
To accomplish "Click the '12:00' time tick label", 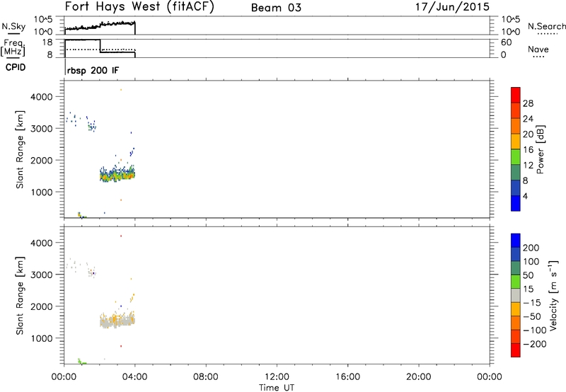I will pyautogui.click(x=277, y=377).
